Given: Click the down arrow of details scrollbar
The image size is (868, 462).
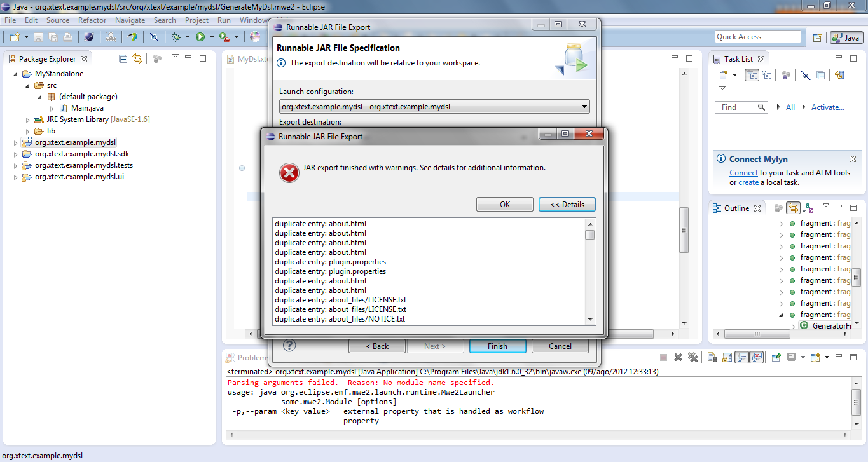Looking at the screenshot, I should (x=590, y=320).
